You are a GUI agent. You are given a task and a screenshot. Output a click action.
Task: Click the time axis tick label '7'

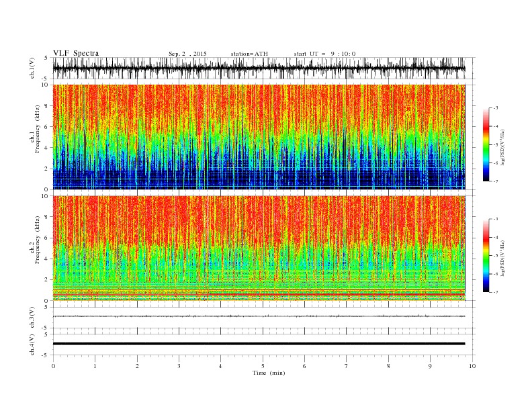pyautogui.click(x=347, y=366)
